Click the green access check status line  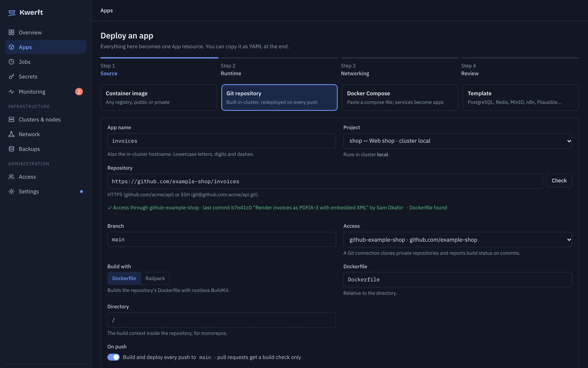click(277, 208)
